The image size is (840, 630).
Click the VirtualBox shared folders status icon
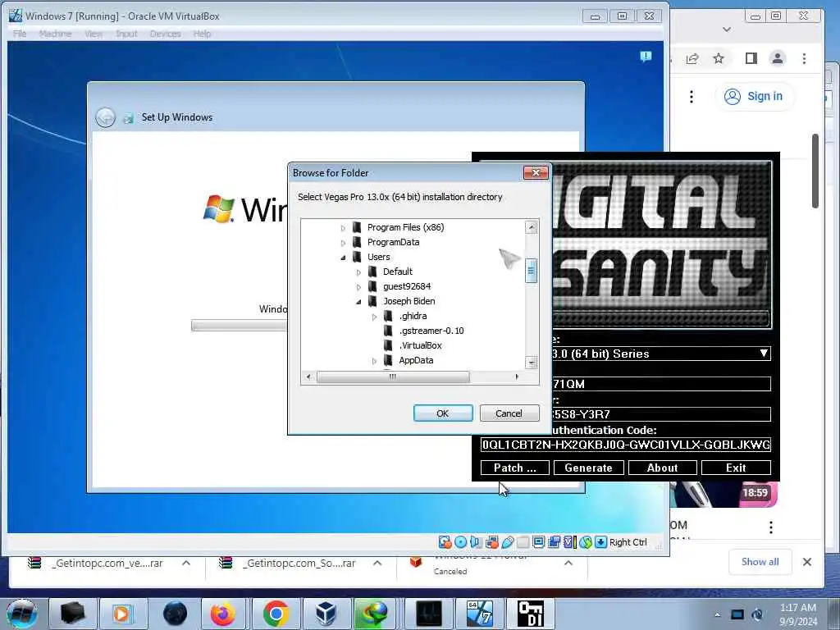click(523, 542)
